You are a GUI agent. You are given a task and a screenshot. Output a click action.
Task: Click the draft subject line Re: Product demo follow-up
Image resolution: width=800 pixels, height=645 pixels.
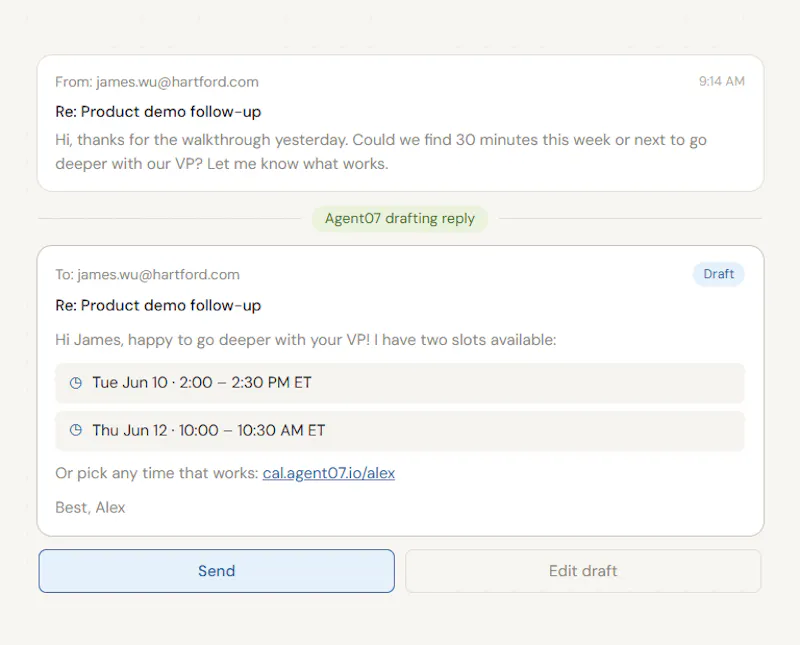pyautogui.click(x=158, y=305)
